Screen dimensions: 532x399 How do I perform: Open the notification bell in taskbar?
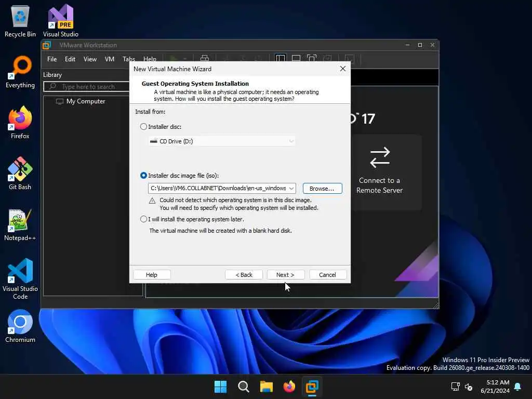[517, 387]
